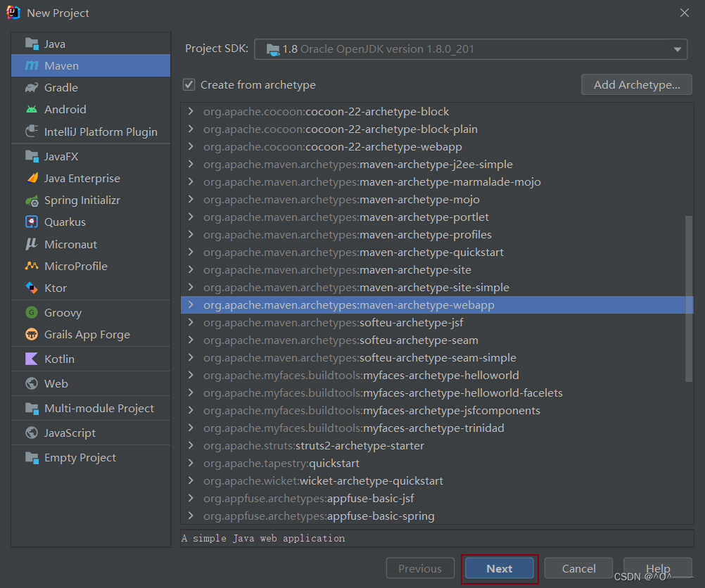Choose Java Enterprise from sidebar
Image resolution: width=705 pixels, height=588 pixels.
(91, 179)
